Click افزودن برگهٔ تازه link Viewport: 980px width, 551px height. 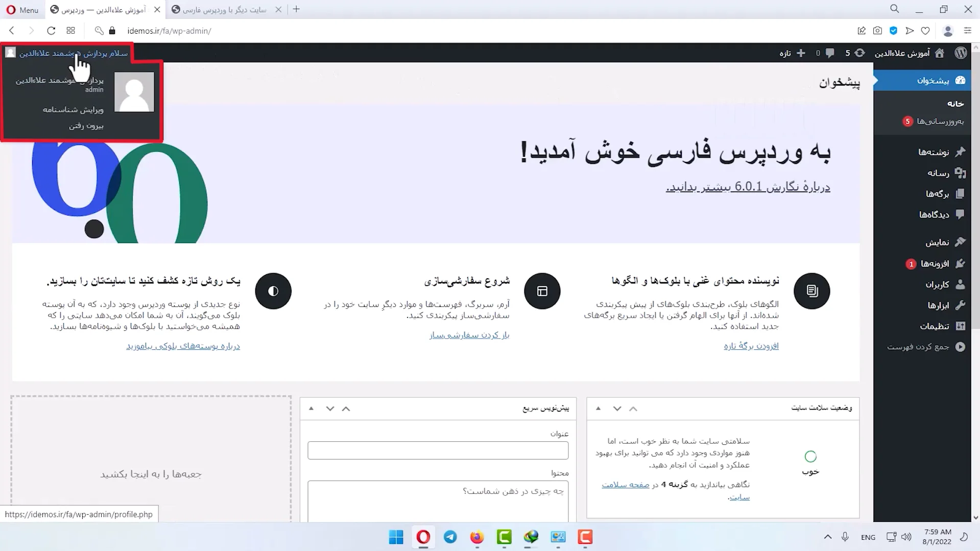(x=751, y=346)
